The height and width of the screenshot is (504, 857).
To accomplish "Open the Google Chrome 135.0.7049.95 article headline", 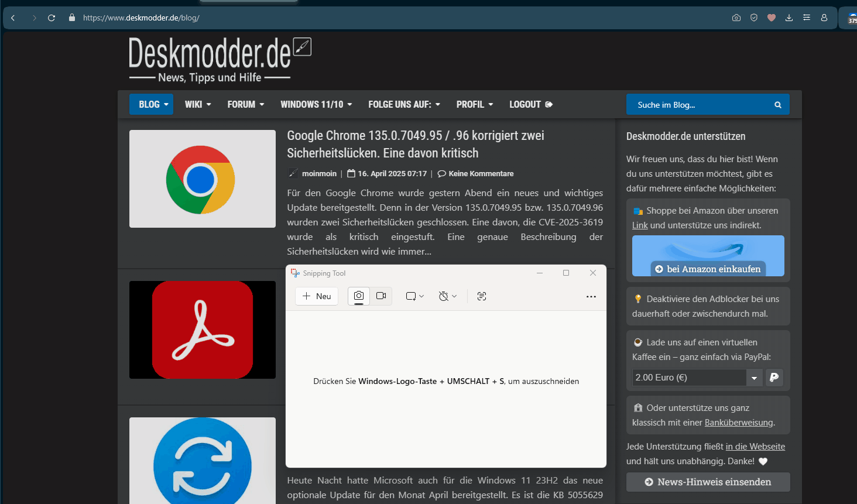I will (416, 144).
